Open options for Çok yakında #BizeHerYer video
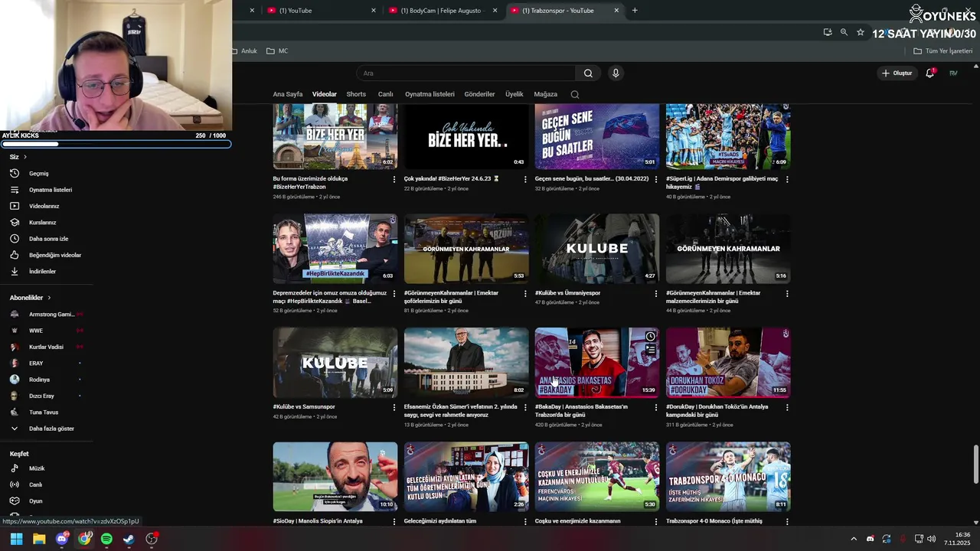This screenshot has width=980, height=551. [x=525, y=179]
